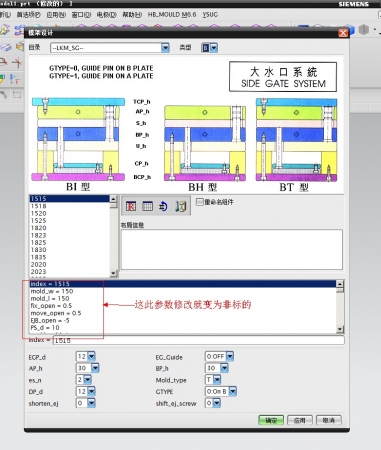
Task: Select the PS_d = 10 parameter row
Action: 183,328
